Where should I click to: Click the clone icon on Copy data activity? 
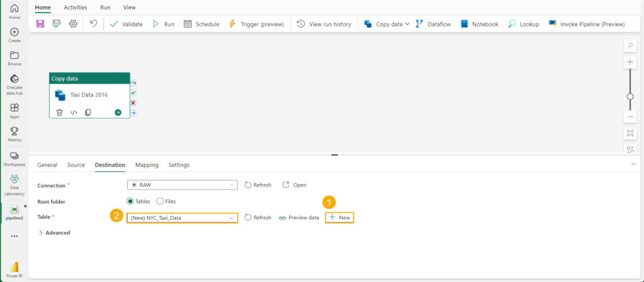88,112
